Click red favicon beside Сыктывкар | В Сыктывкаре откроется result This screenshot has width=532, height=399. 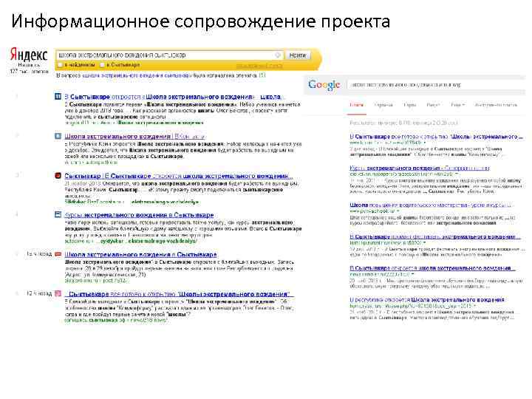click(58, 176)
